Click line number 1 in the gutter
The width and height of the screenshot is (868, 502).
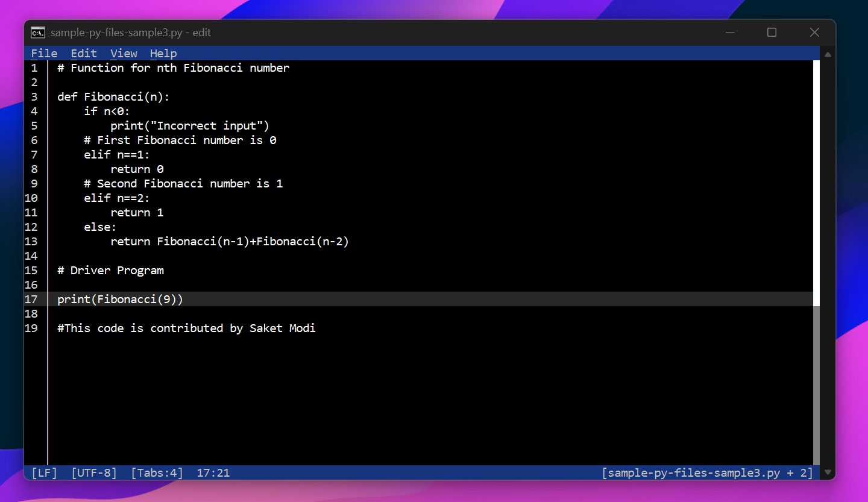tap(34, 67)
